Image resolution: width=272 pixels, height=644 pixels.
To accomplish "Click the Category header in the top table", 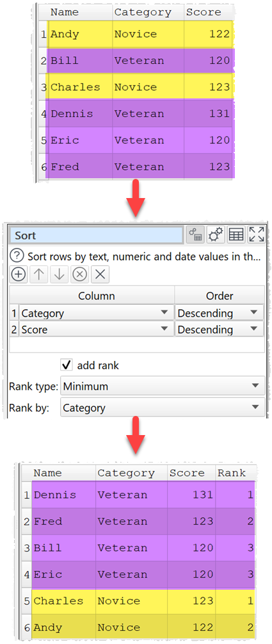I will click(x=148, y=12).
